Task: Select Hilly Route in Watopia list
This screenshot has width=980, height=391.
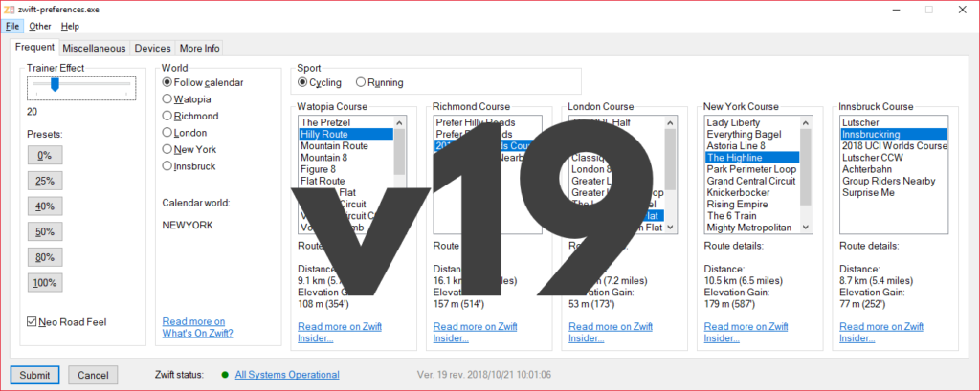Action: [346, 134]
